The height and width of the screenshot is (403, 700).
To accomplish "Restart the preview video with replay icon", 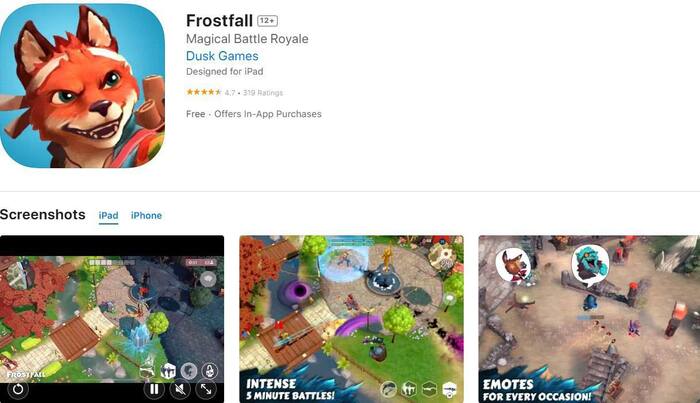I will coord(18,389).
